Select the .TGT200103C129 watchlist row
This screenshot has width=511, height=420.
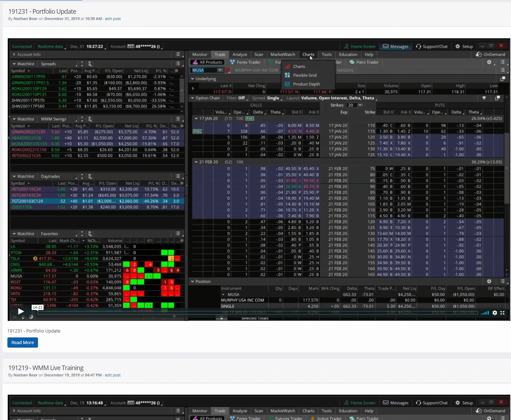[97, 201]
